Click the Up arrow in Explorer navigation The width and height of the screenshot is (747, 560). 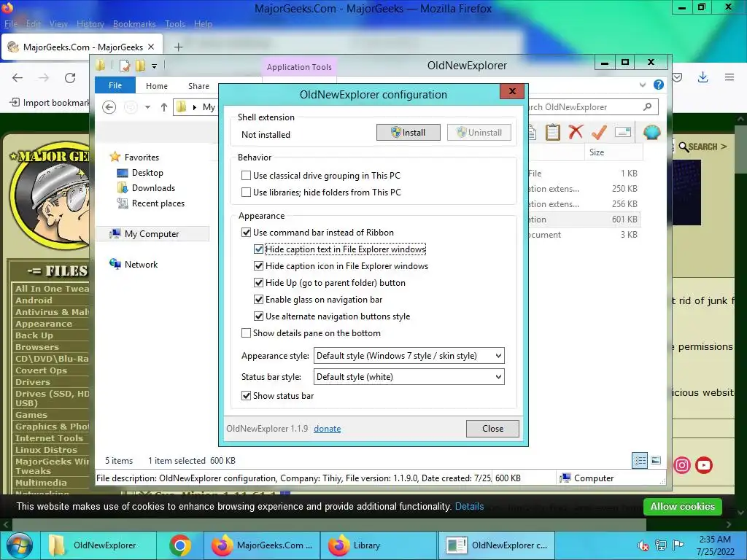164,107
